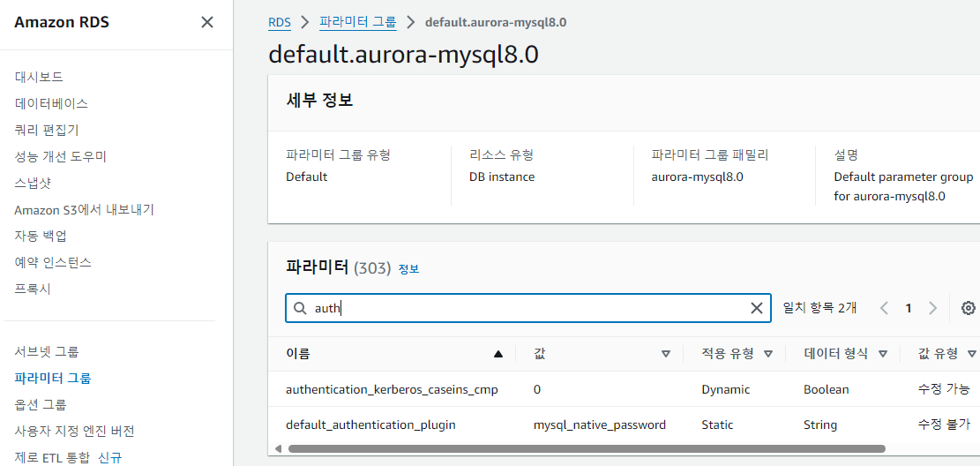This screenshot has height=466, width=980.
Task: Sort the 값 유형 column
Action: click(x=972, y=354)
